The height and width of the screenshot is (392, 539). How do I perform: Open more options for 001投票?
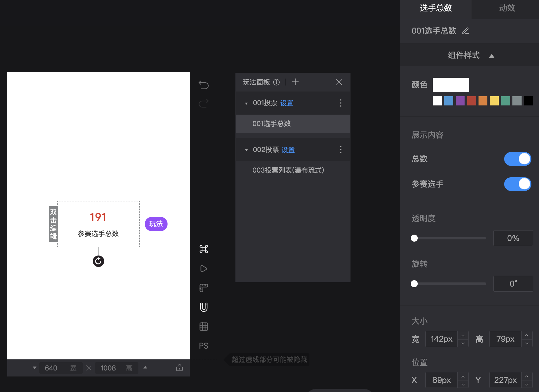[x=341, y=103]
